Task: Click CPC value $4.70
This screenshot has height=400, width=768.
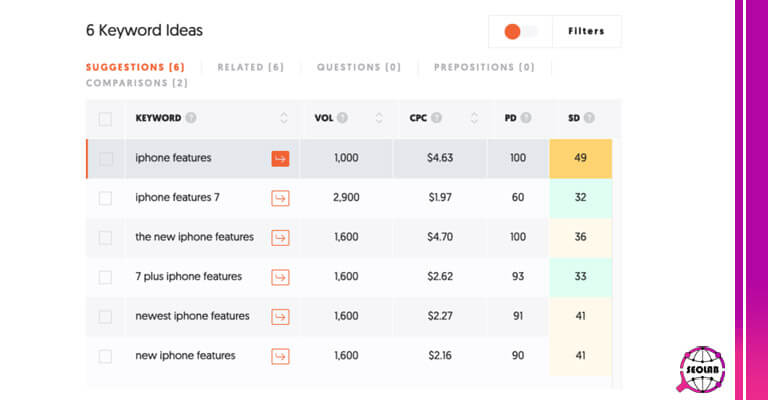Action: [x=440, y=237]
